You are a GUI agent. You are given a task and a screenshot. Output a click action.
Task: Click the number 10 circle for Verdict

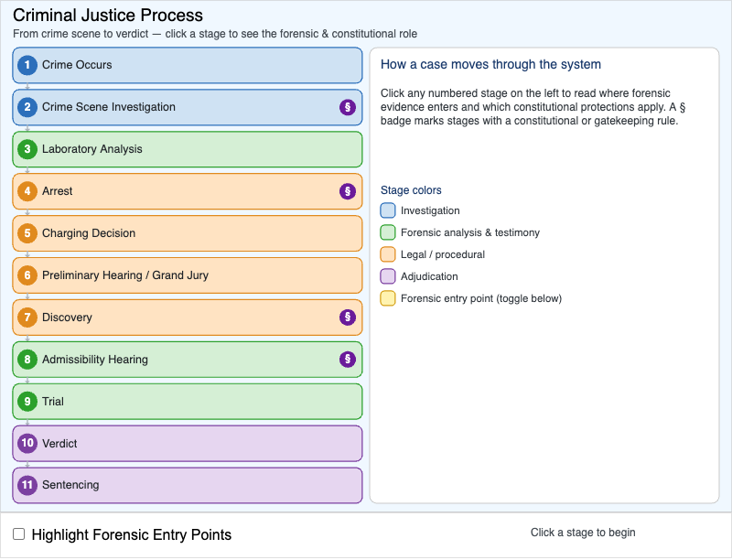[27, 443]
